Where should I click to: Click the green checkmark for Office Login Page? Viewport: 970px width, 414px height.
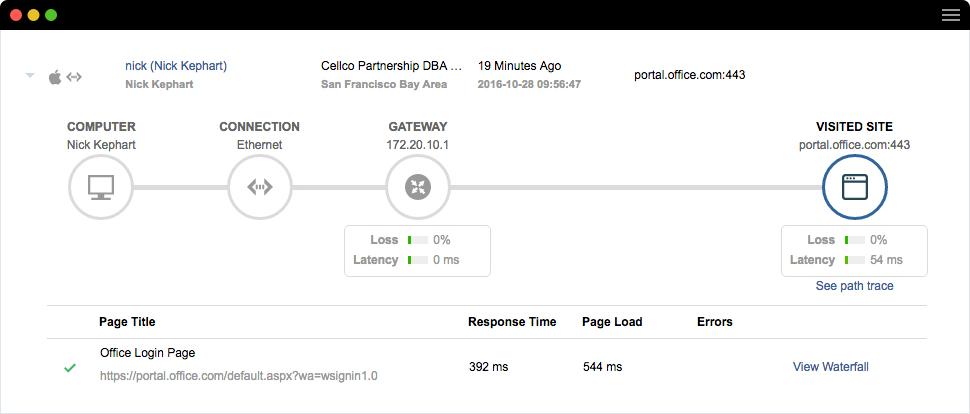pos(70,368)
